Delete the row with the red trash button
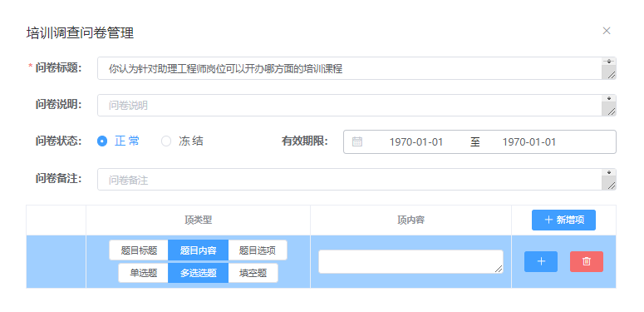The height and width of the screenshot is (312, 644). pyautogui.click(x=587, y=261)
